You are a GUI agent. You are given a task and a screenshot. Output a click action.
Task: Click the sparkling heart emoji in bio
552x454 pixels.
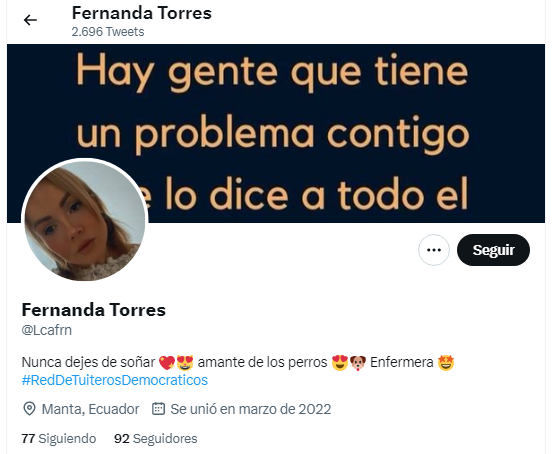pos(167,363)
